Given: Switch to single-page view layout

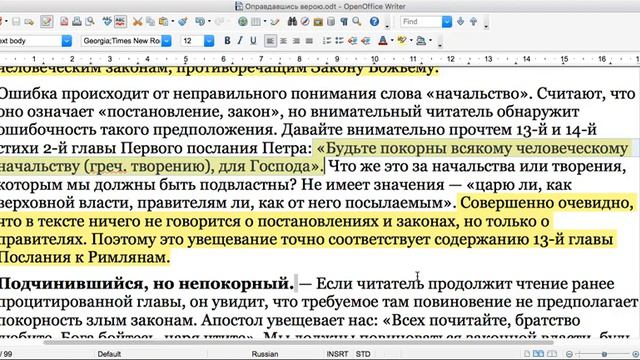Looking at the screenshot, I should point(527,354).
